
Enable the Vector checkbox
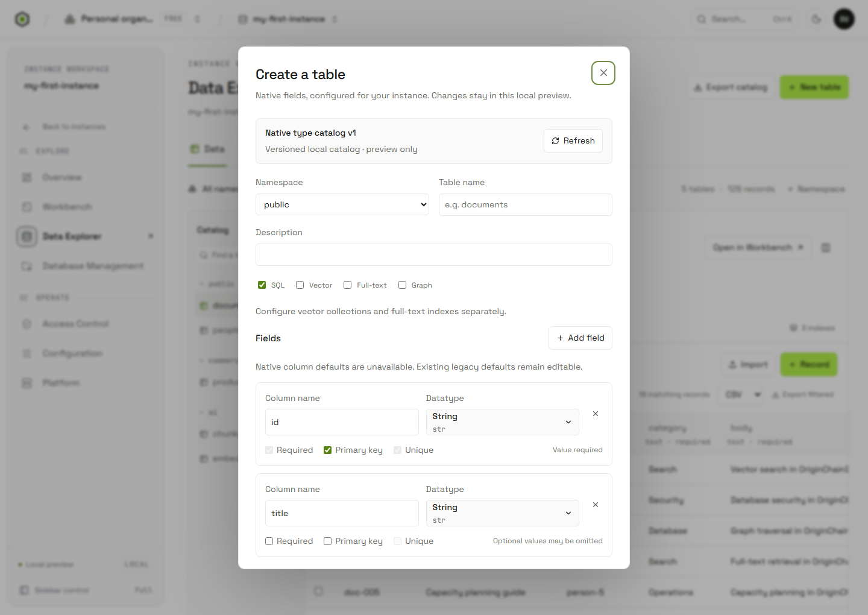[300, 285]
